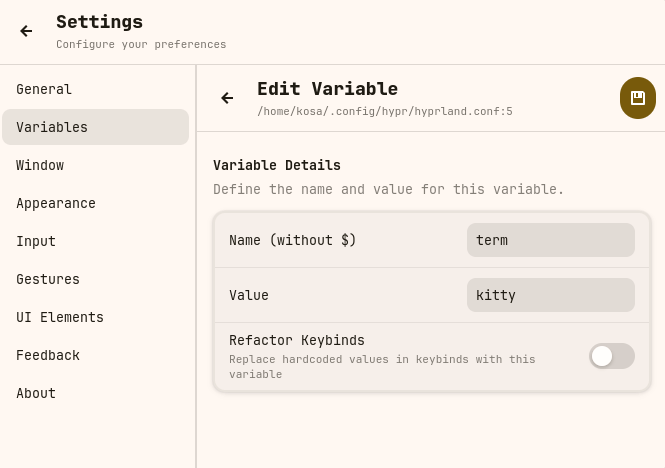Go back using arrow beside Edit Variable
The height and width of the screenshot is (468, 665).
227,98
